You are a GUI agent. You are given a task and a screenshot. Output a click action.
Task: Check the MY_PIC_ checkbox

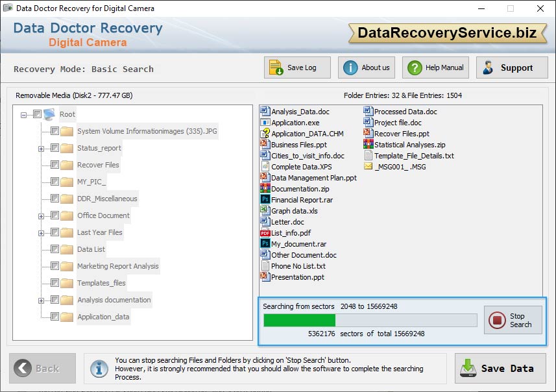[x=54, y=182]
